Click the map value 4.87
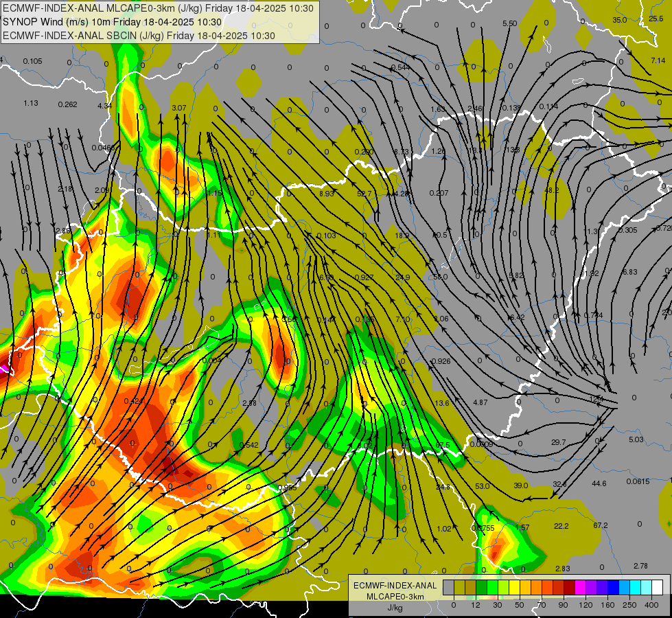The height and width of the screenshot is (618, 672). [480, 402]
